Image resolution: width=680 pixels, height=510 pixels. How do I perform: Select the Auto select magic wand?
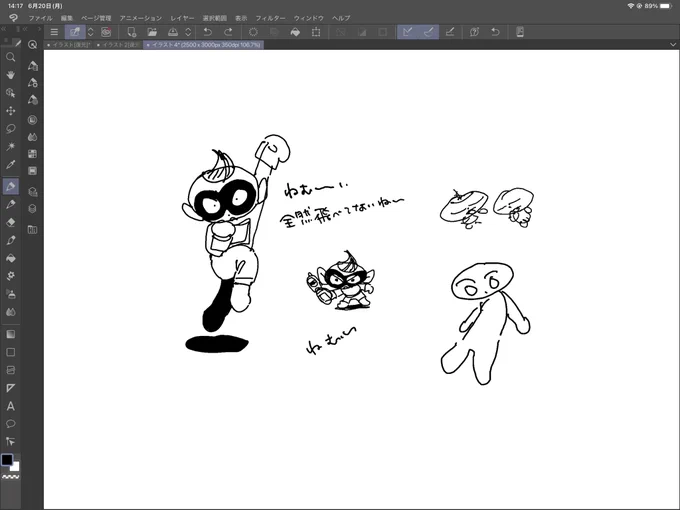pyautogui.click(x=11, y=147)
